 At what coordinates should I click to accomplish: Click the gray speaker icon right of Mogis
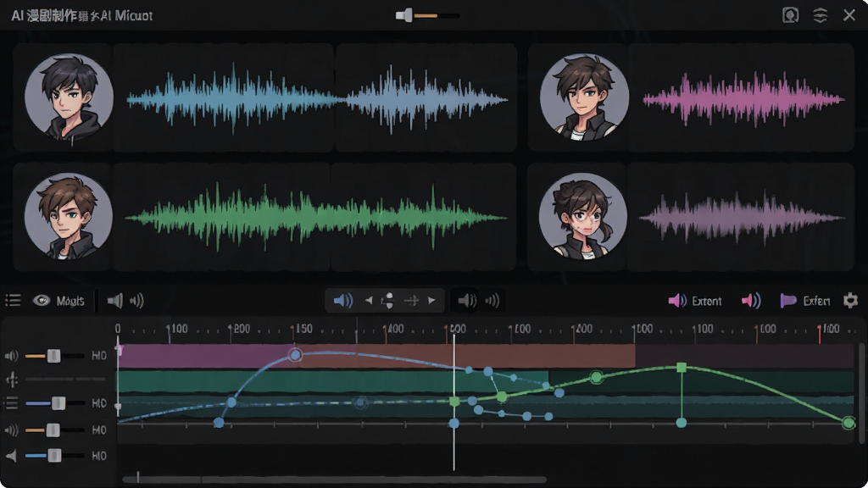click(x=114, y=301)
